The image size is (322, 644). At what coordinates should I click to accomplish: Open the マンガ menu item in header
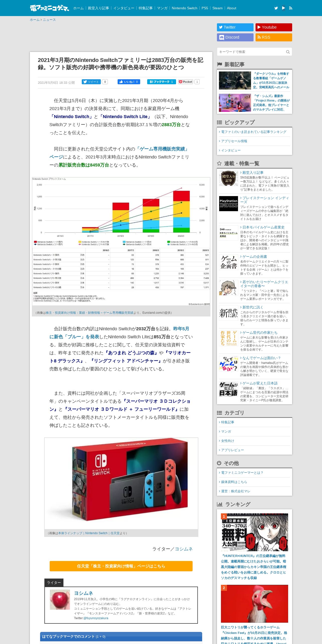point(162,8)
